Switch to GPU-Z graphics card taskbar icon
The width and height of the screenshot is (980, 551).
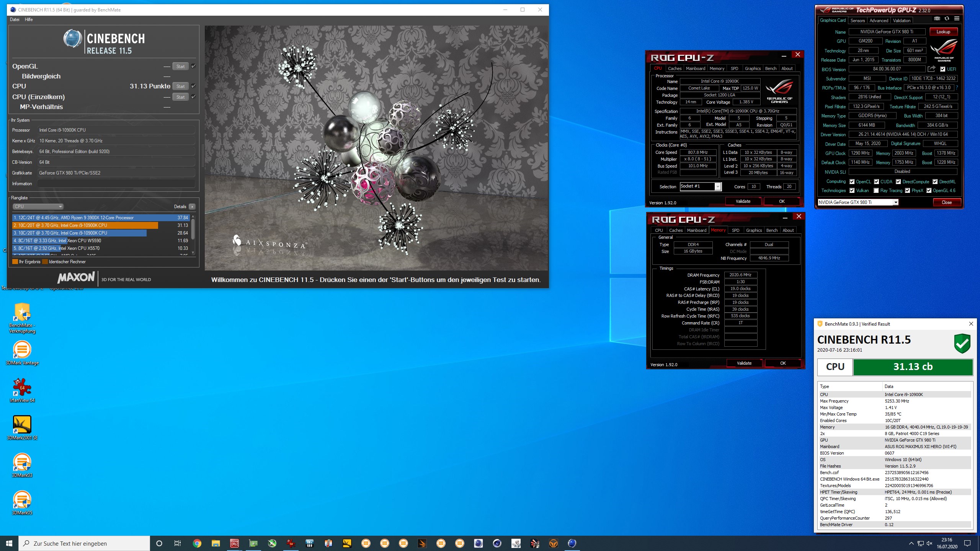(253, 543)
